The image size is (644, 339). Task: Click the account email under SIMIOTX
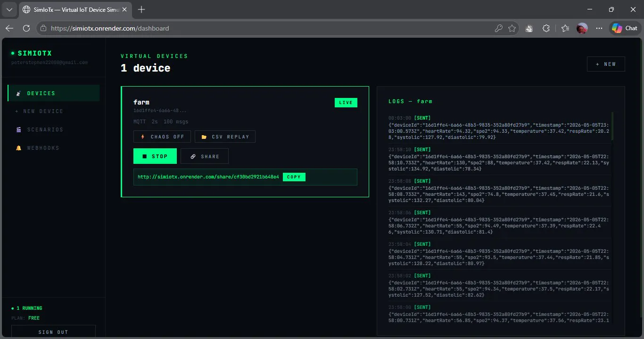(50, 62)
